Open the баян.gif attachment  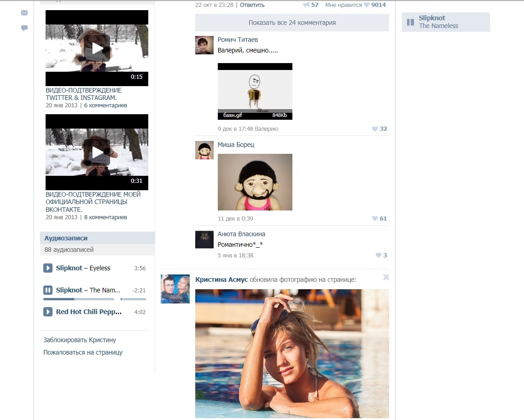tap(255, 91)
